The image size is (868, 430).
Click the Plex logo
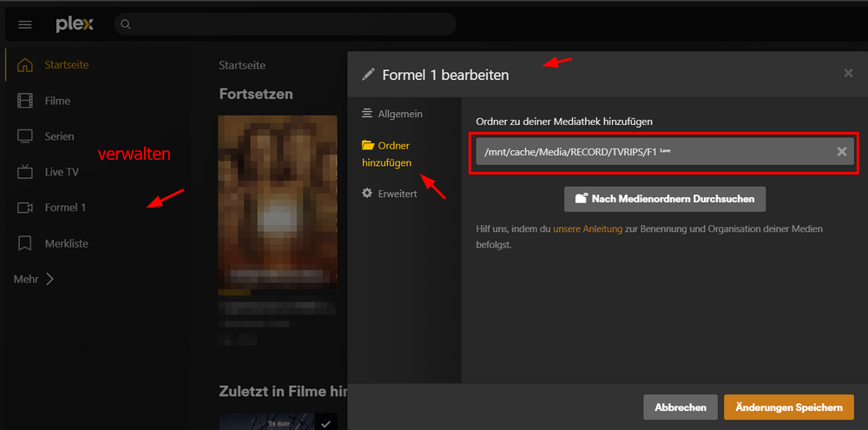75,24
